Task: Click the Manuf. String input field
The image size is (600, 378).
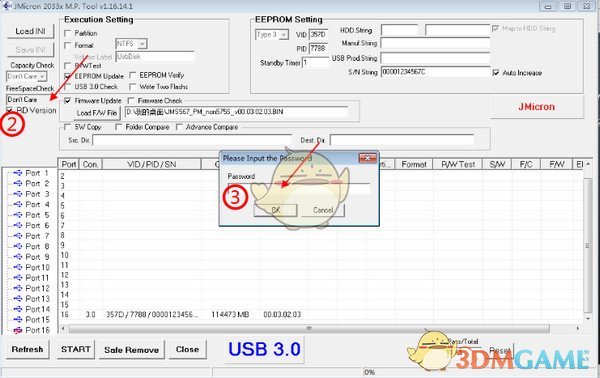Action: pos(435,43)
